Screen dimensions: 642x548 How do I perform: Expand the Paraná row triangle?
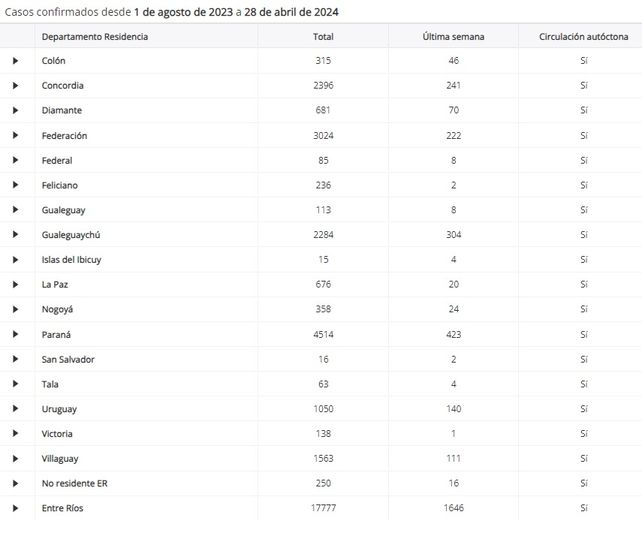(15, 335)
